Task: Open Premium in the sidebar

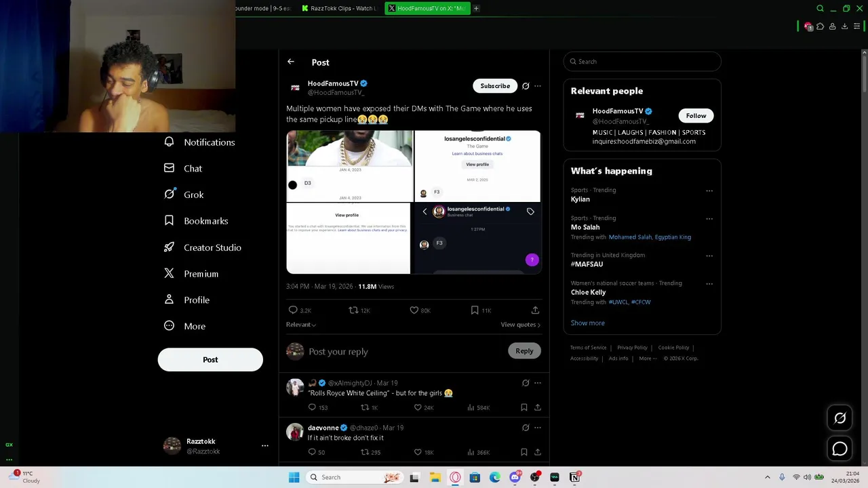Action: [x=191, y=274]
